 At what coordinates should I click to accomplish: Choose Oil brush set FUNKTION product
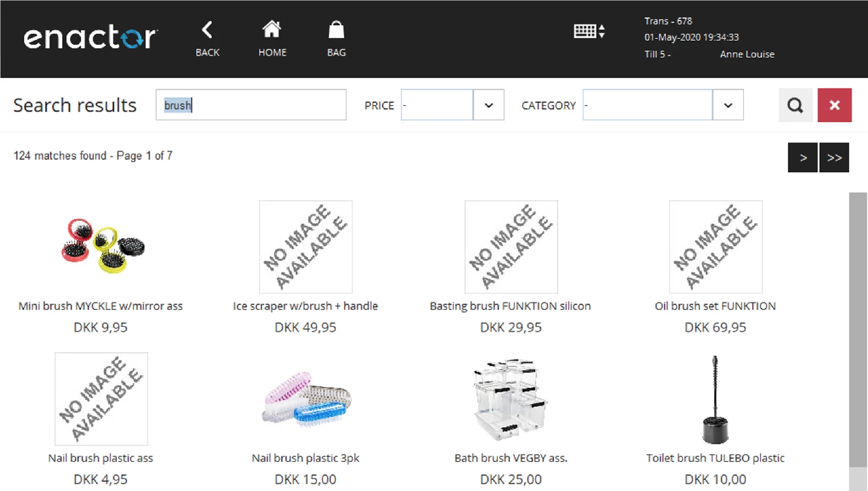click(x=715, y=247)
